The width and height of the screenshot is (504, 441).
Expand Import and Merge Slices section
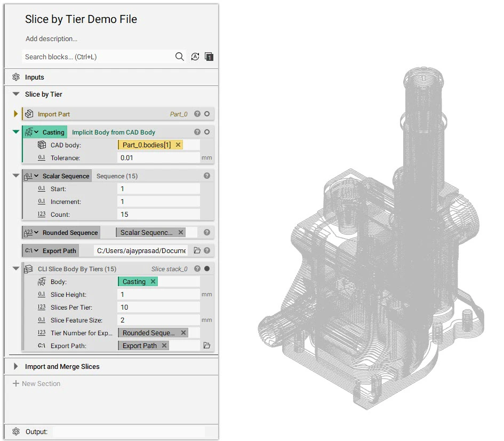click(15, 366)
